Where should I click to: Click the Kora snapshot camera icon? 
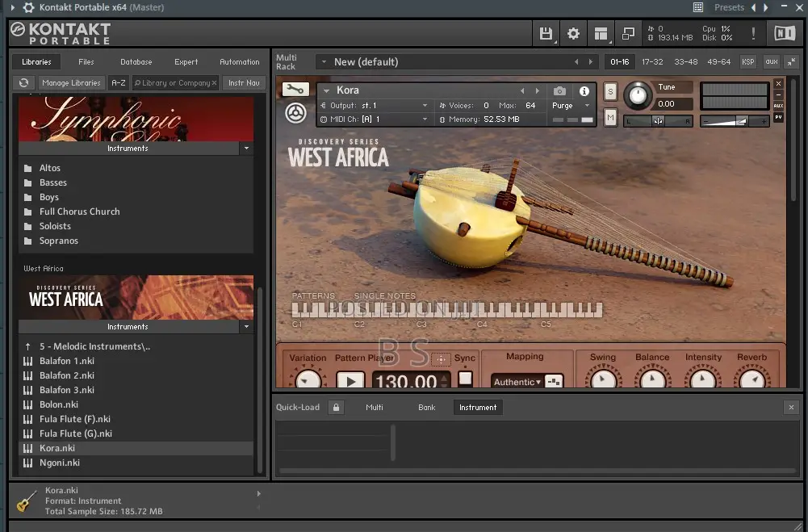(559, 91)
